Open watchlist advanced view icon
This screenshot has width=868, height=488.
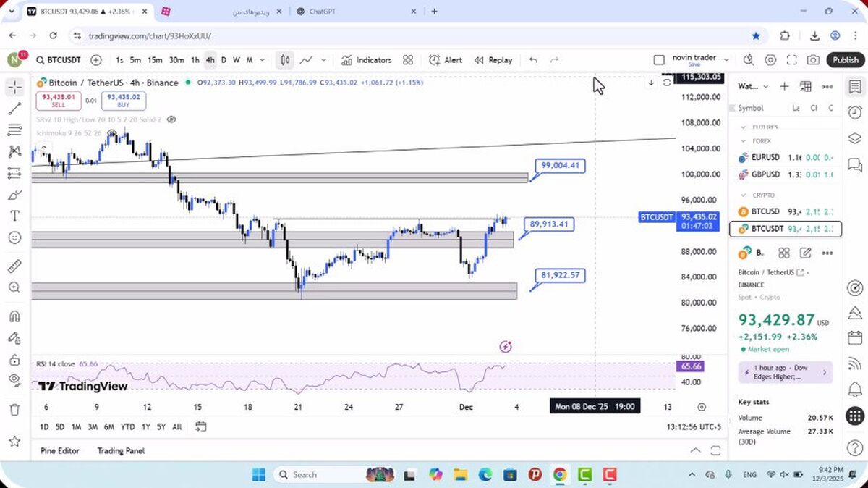805,86
